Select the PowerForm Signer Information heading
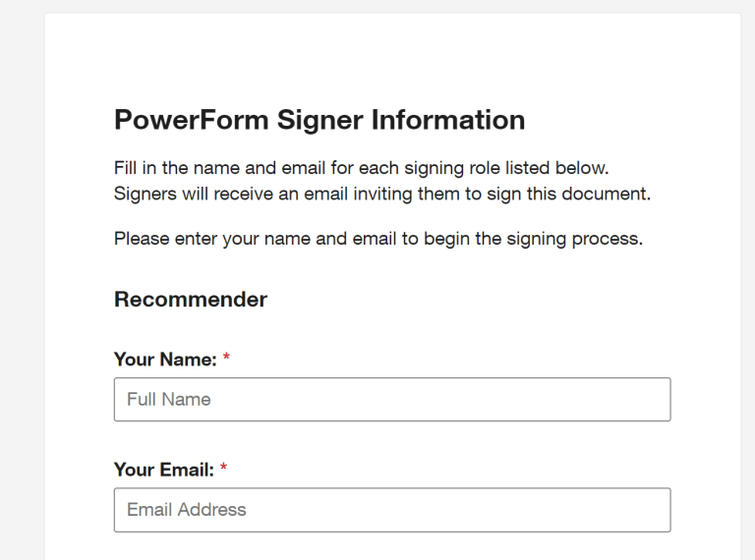This screenshot has height=560, width=755. tap(319, 120)
